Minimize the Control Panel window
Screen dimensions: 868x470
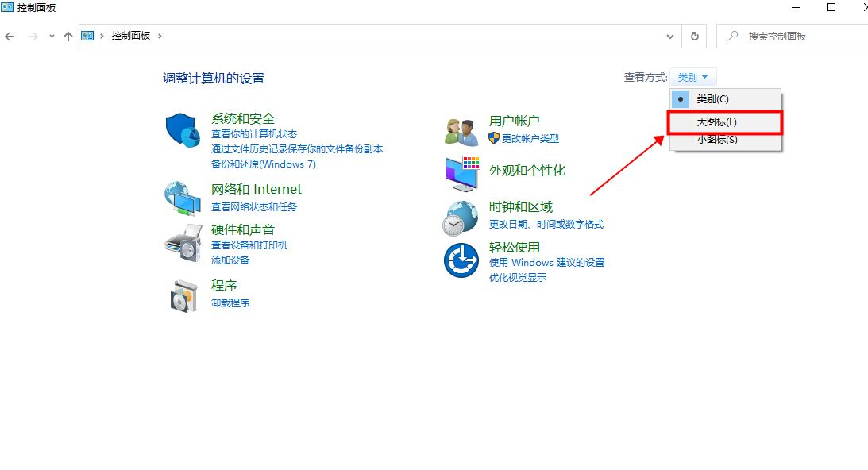pyautogui.click(x=796, y=8)
